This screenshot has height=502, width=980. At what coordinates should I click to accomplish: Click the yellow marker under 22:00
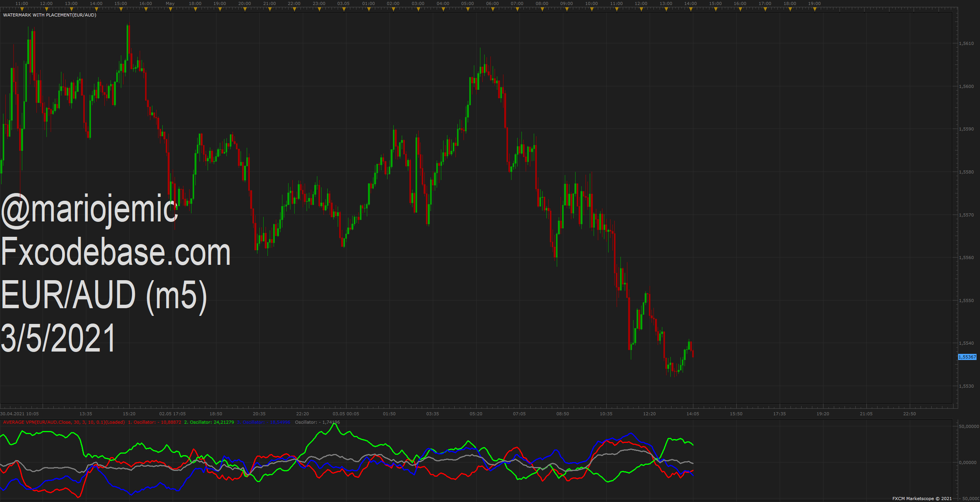[294, 9]
